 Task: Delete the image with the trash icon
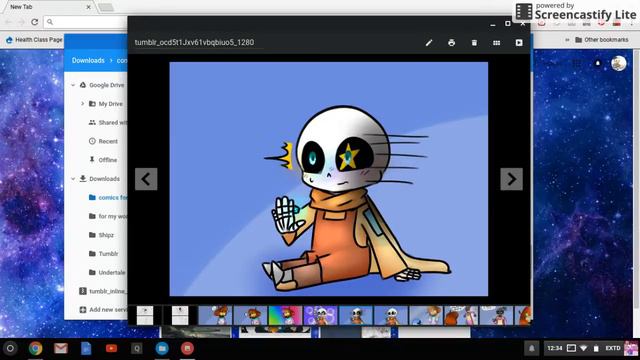pyautogui.click(x=474, y=42)
